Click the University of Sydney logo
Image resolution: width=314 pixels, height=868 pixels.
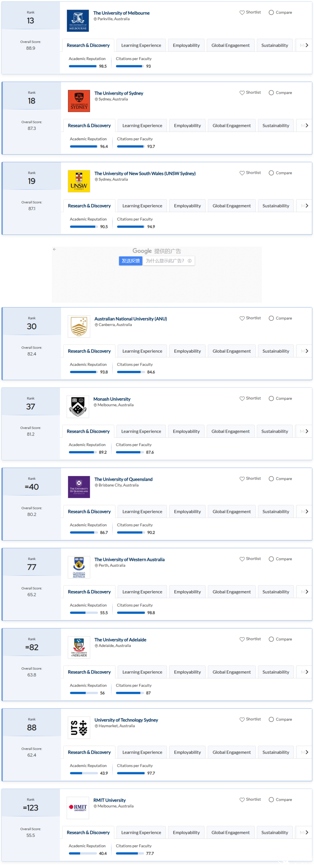pos(79,101)
